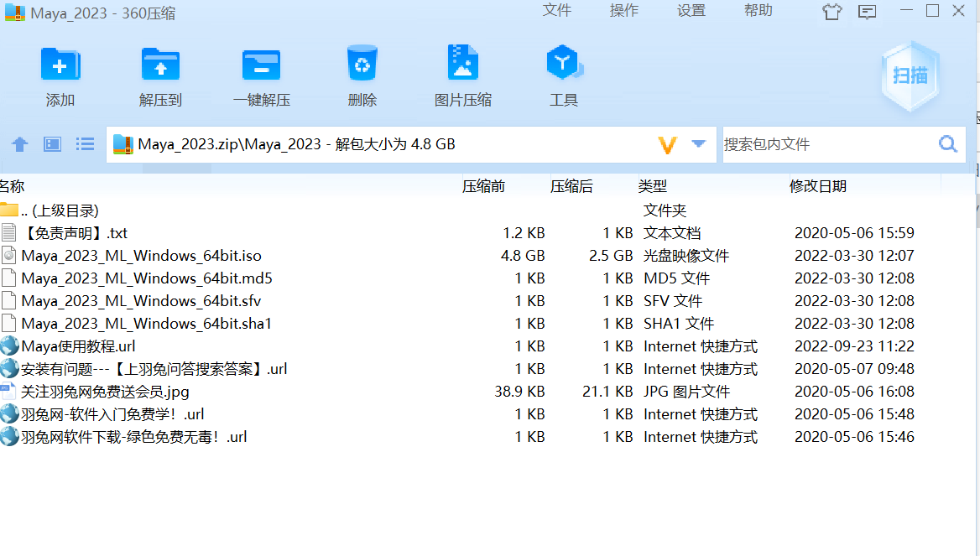
Task: Expand the address bar dropdown arrow
Action: coord(699,144)
